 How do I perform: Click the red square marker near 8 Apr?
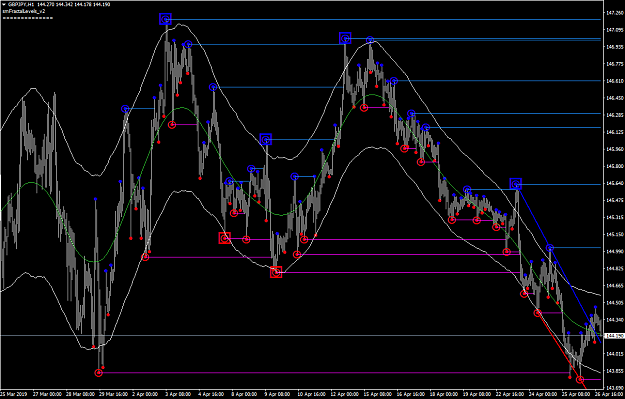click(225, 238)
